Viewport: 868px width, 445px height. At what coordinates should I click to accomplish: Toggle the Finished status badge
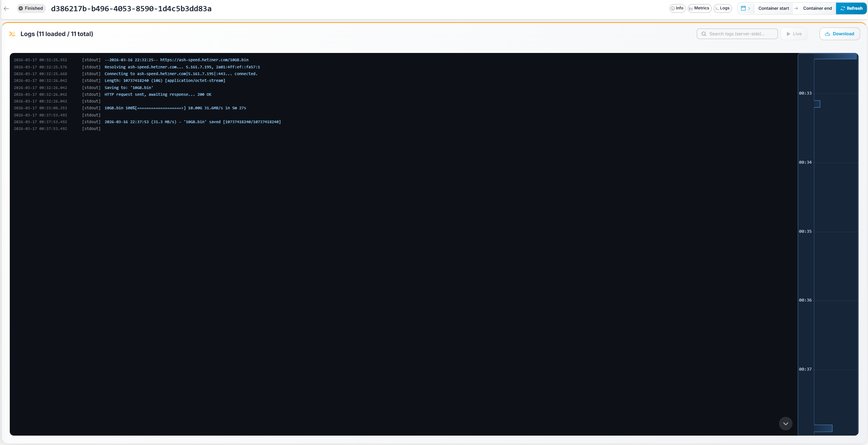(x=31, y=8)
